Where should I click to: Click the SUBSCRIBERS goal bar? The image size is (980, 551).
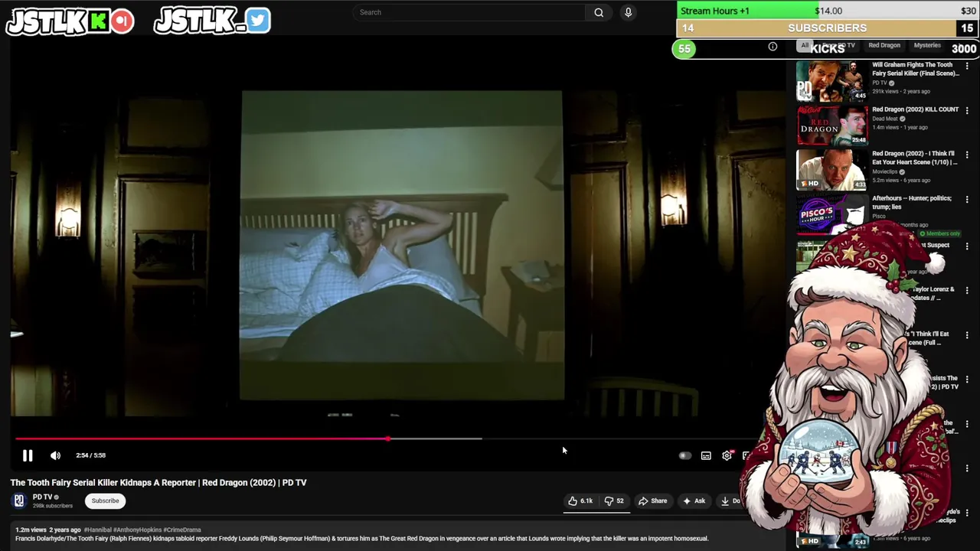[x=828, y=28]
